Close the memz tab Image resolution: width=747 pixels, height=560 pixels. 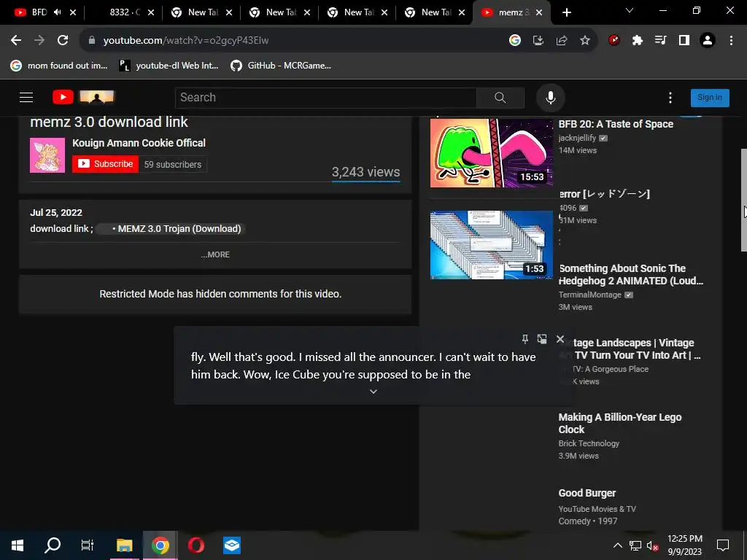coord(539,12)
